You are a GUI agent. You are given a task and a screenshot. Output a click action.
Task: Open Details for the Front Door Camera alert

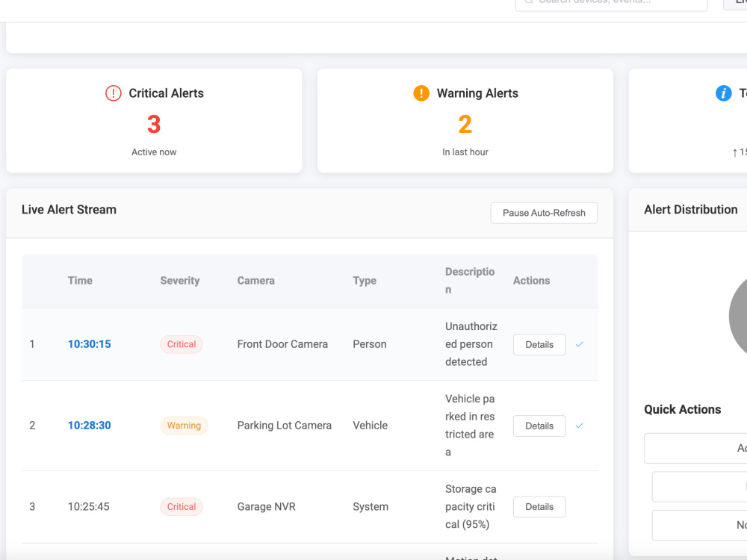[x=539, y=345]
